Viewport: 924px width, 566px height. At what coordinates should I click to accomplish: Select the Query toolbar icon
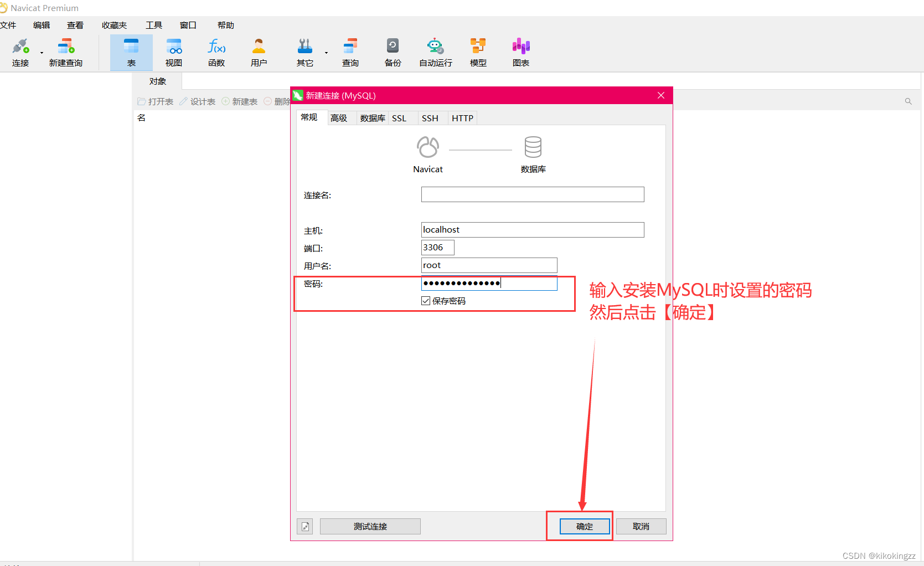(x=350, y=53)
